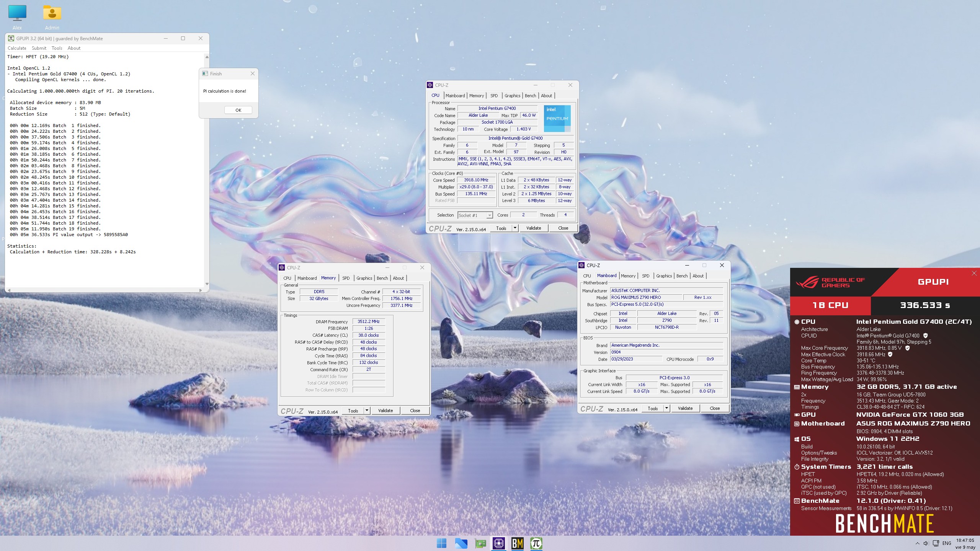980x551 pixels.
Task: Click the Intel Pentium logo in CPU-Z
Action: pos(557,119)
